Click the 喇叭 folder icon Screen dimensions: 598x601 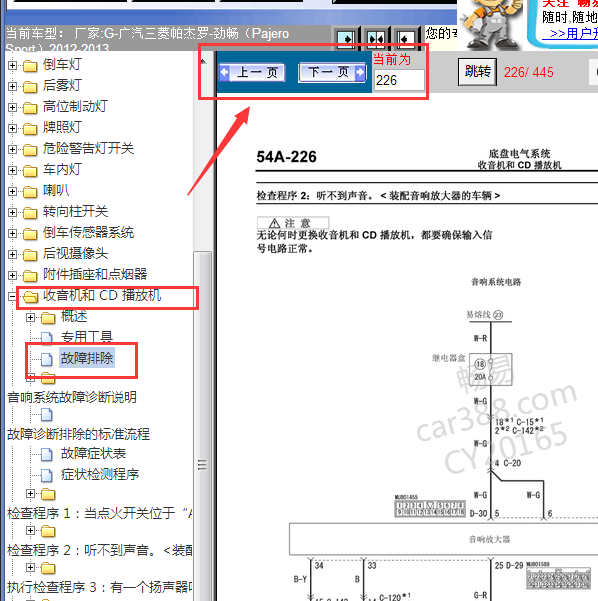30,191
